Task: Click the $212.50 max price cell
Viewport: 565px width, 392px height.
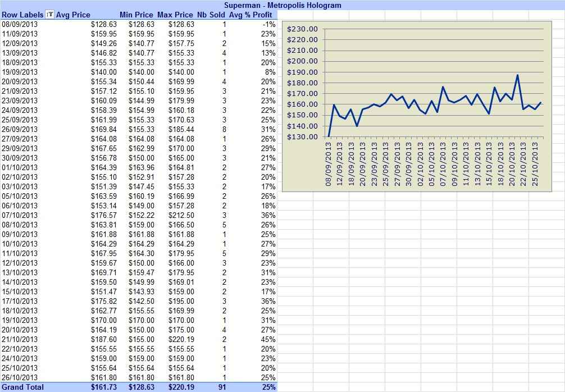Action: [181, 215]
